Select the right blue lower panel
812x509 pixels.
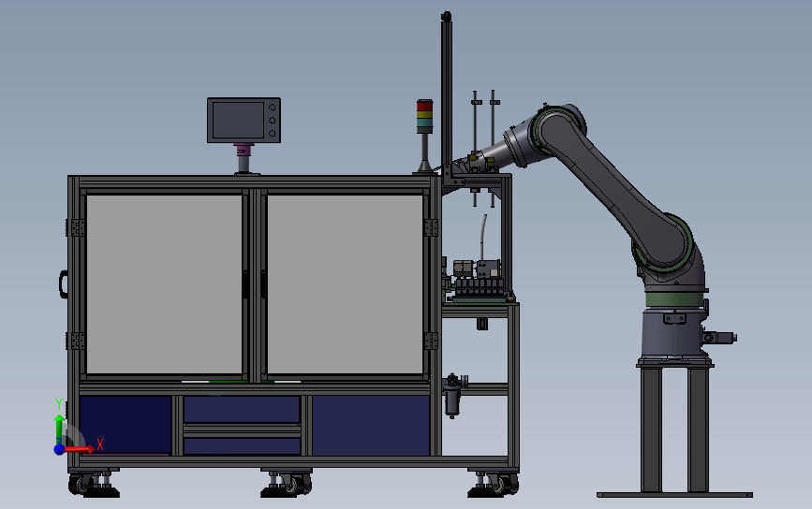(x=371, y=426)
